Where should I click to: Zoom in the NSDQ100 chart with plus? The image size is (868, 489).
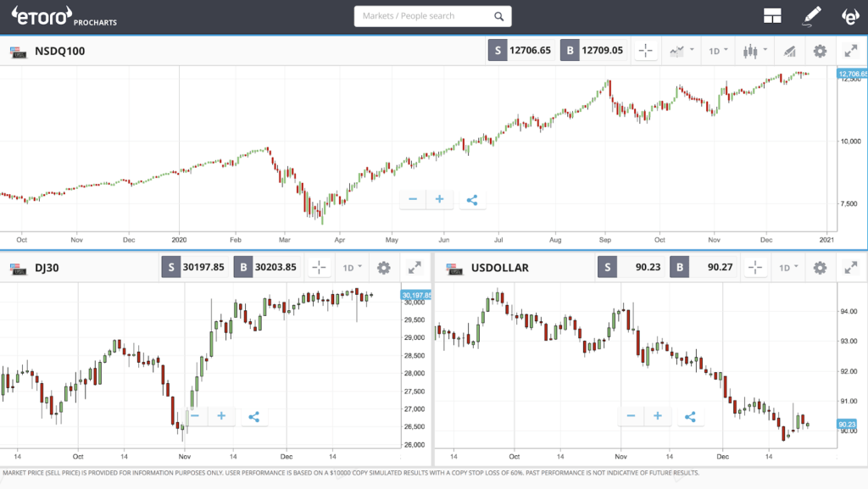tap(440, 199)
